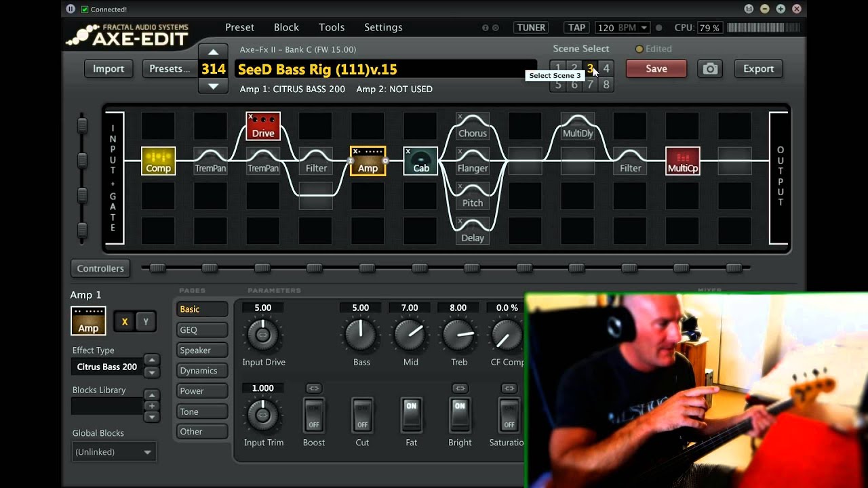Viewport: 868px width, 488px height.
Task: Switch to the GEQ page
Action: (202, 329)
